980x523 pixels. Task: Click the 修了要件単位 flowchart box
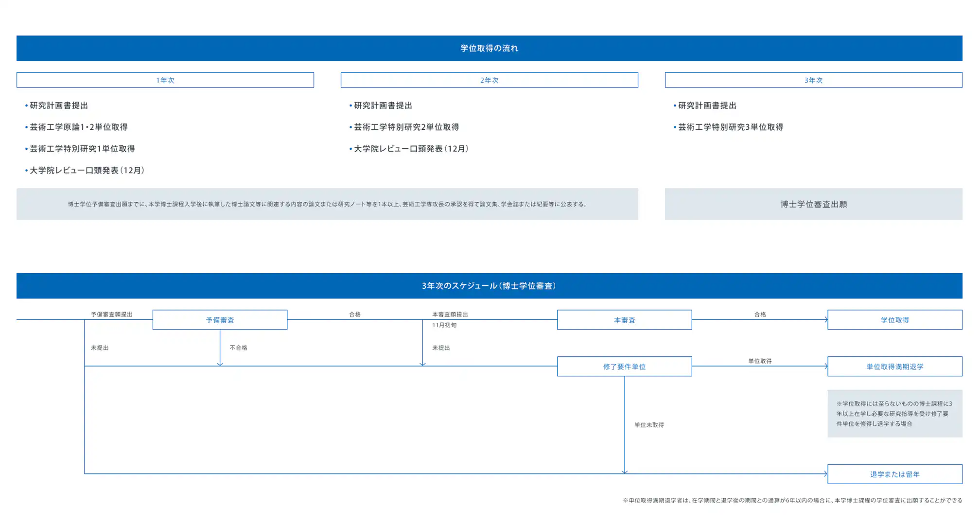(x=624, y=366)
